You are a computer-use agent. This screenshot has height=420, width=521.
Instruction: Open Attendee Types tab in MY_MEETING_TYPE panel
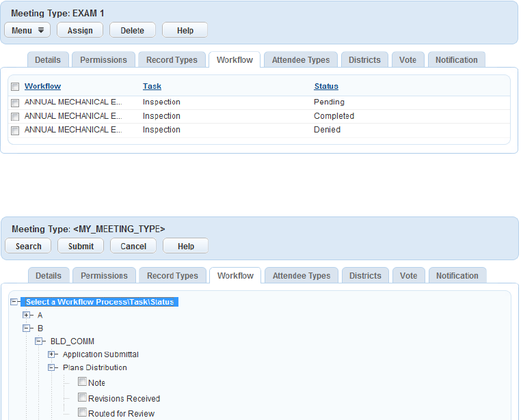pyautogui.click(x=302, y=275)
